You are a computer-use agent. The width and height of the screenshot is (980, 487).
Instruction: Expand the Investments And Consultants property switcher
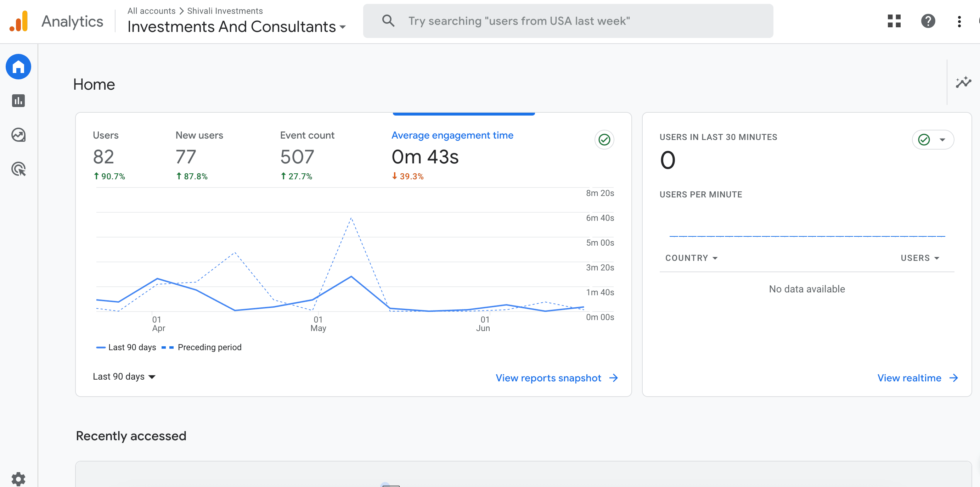(x=236, y=27)
